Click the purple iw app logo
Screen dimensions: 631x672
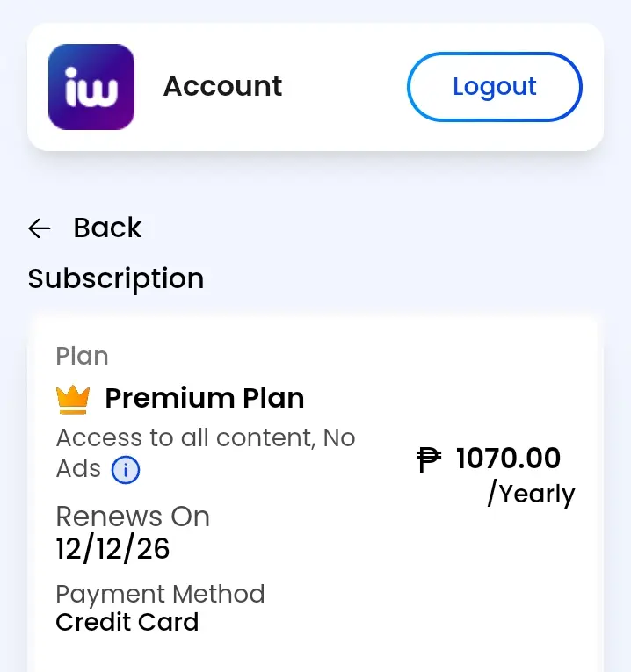pyautogui.click(x=91, y=87)
